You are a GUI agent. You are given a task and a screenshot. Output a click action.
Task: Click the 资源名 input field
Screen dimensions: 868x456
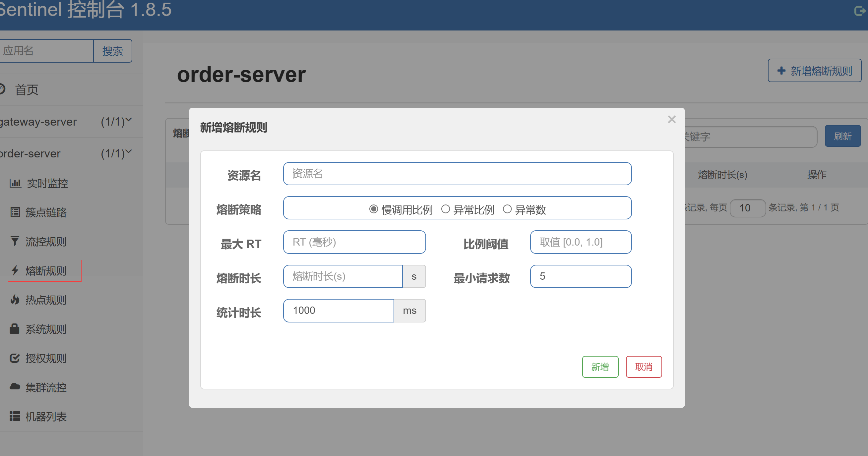pos(457,174)
